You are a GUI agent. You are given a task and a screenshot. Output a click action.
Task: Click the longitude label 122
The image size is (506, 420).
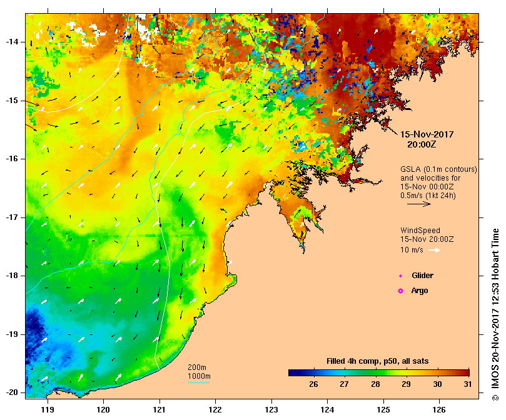coord(215,410)
